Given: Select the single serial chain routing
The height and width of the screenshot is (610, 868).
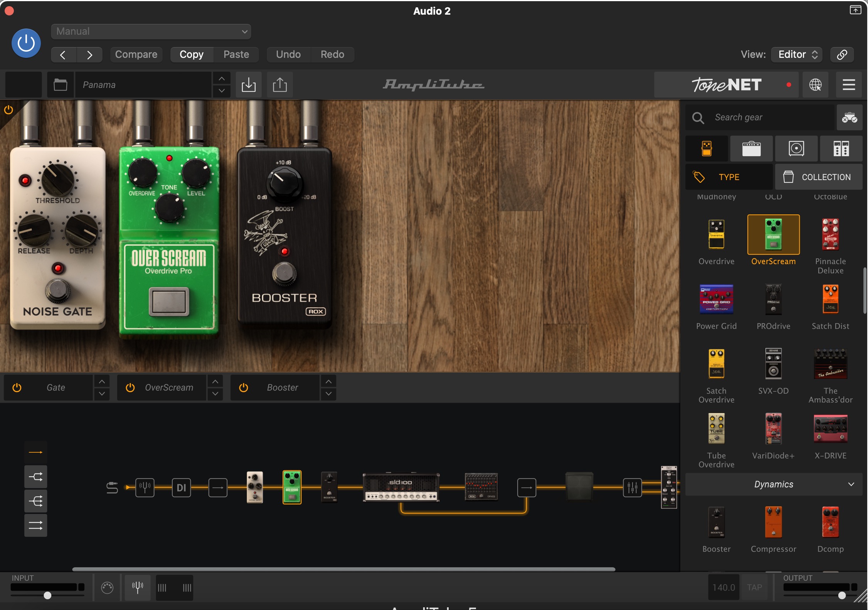Looking at the screenshot, I should 36,452.
